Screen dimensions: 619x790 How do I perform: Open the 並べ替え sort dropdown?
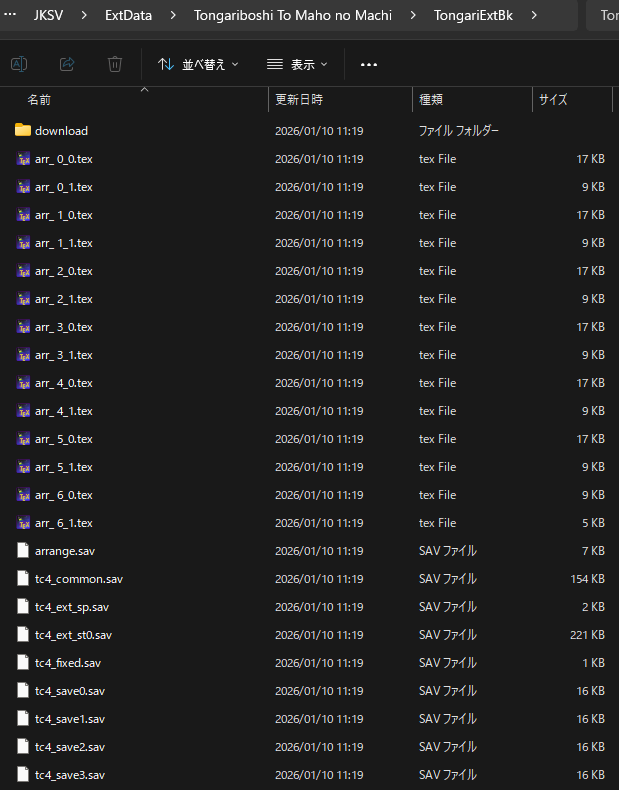[198, 64]
